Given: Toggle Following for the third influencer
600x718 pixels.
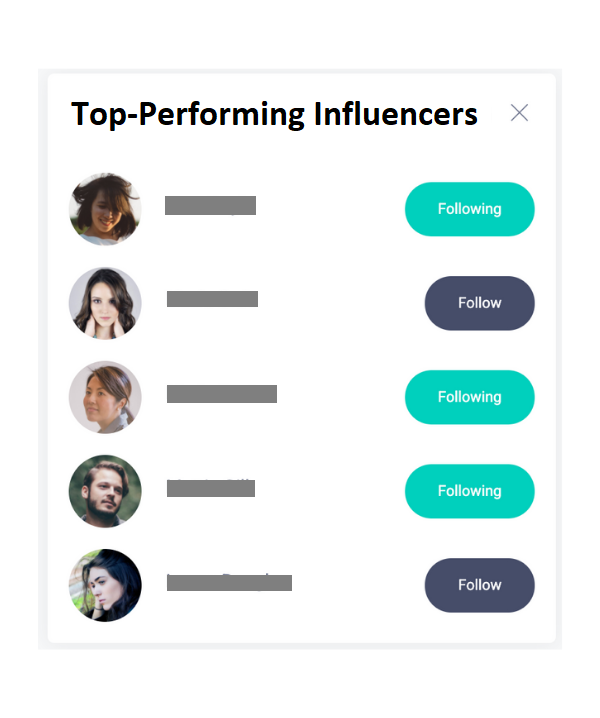Looking at the screenshot, I should 469,397.
